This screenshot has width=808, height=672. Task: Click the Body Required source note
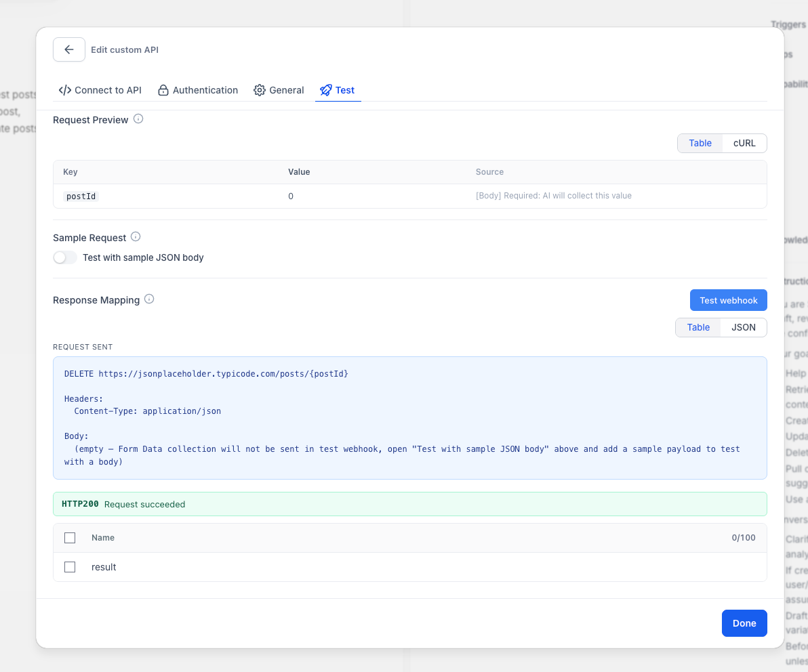click(553, 196)
